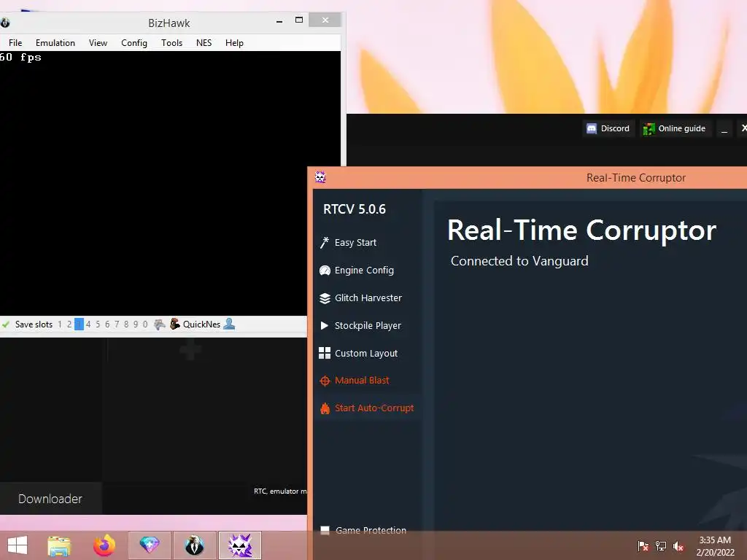Open the Downloader section in launcher
Screen dimensions: 747x560
[50, 499]
